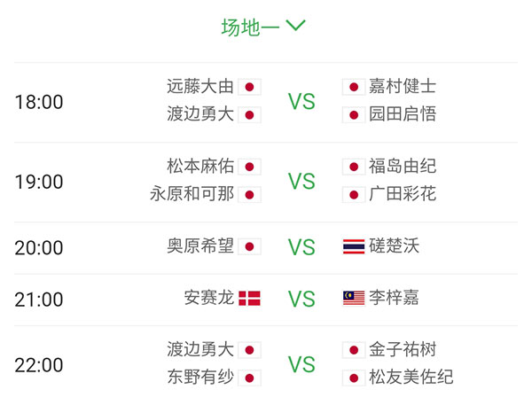Viewport: 532px width, 405px height.
Task: Select the 19:00 match time
Action: (39, 182)
